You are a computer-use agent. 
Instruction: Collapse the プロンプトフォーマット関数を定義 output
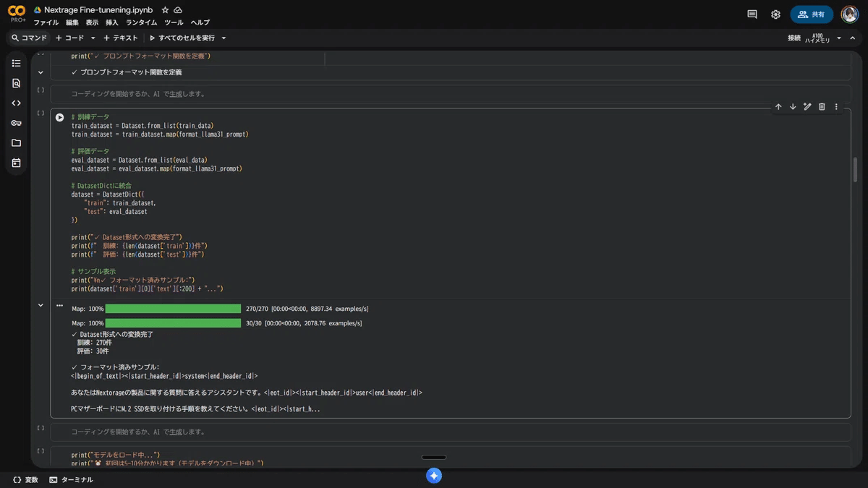pyautogui.click(x=41, y=72)
